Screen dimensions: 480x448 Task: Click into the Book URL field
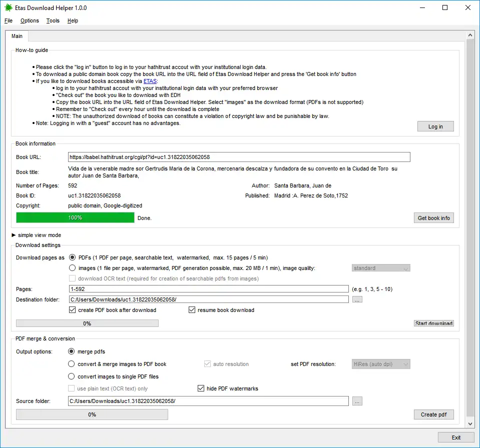point(239,157)
